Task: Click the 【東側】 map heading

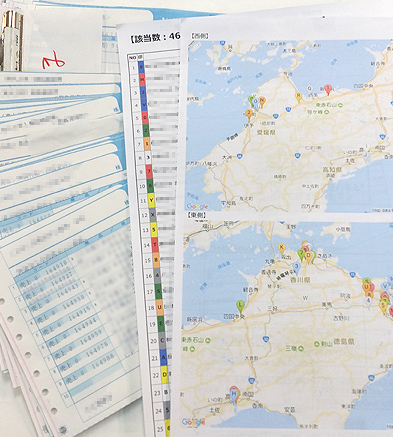Action: 196,215
